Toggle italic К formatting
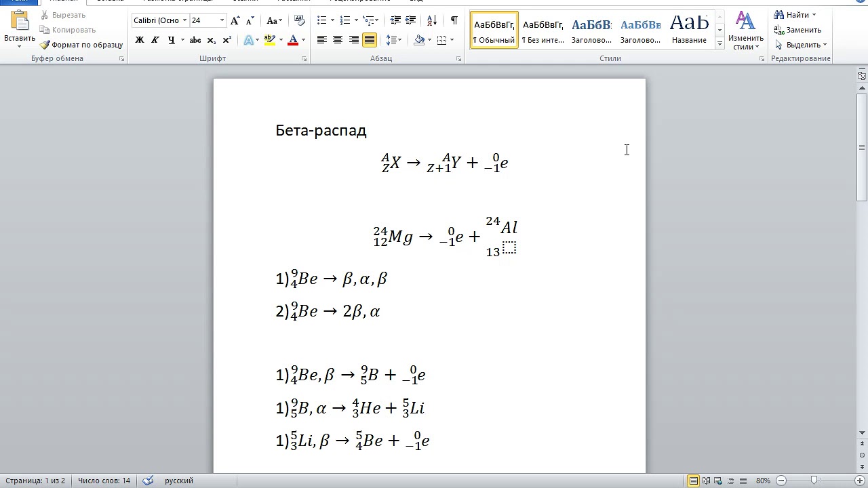 click(155, 40)
